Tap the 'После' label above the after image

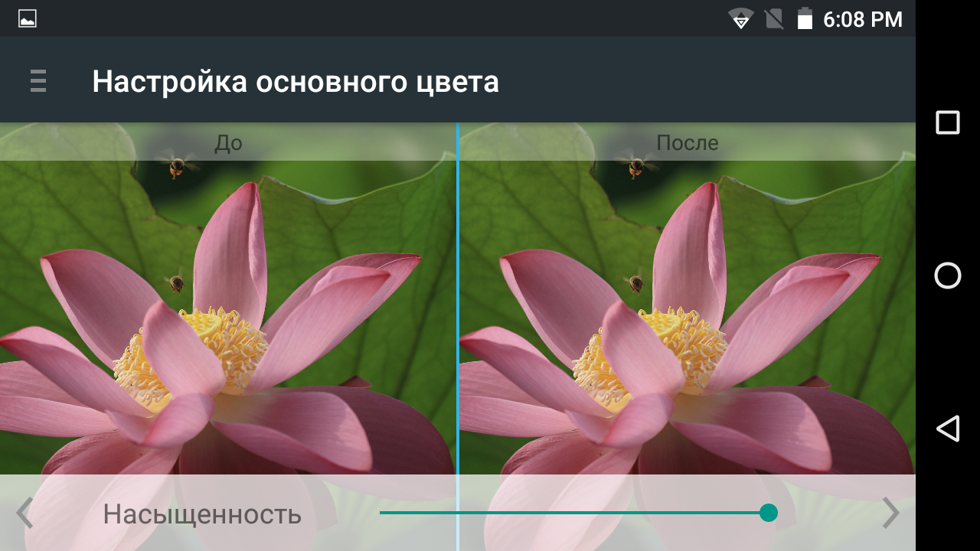click(688, 142)
